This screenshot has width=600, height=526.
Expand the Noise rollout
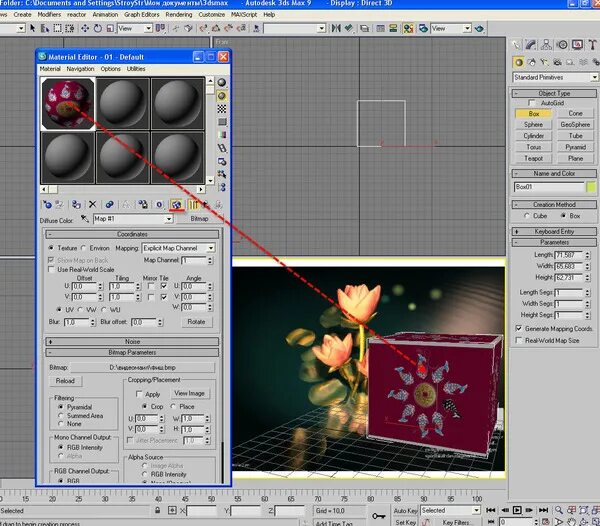click(132, 342)
